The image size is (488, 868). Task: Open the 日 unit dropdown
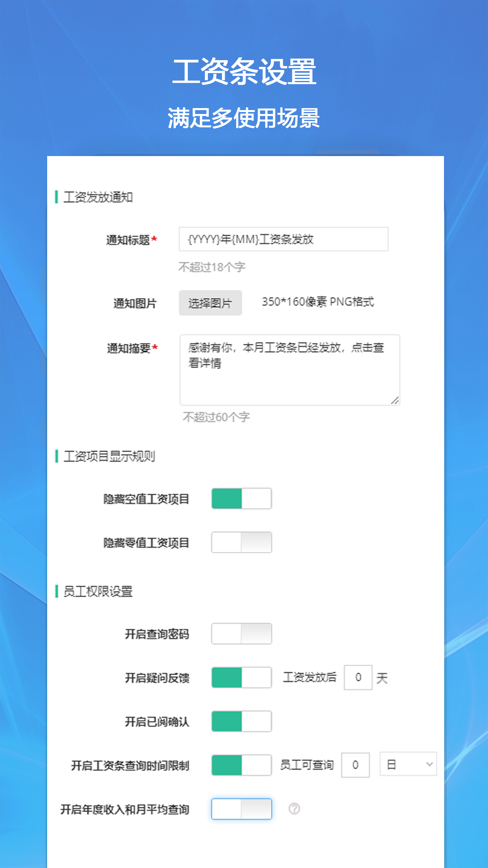408,764
